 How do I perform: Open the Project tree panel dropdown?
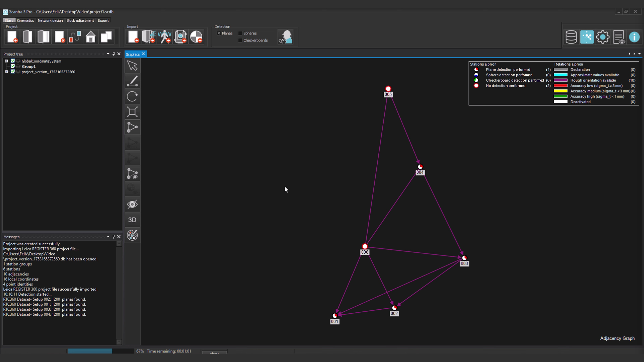108,54
